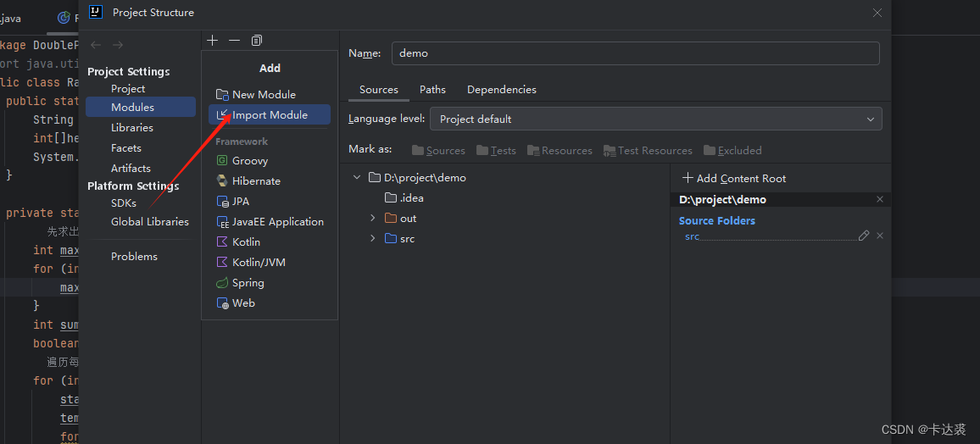980x444 pixels.
Task: Switch to the Sources tab
Action: pyautogui.click(x=379, y=89)
